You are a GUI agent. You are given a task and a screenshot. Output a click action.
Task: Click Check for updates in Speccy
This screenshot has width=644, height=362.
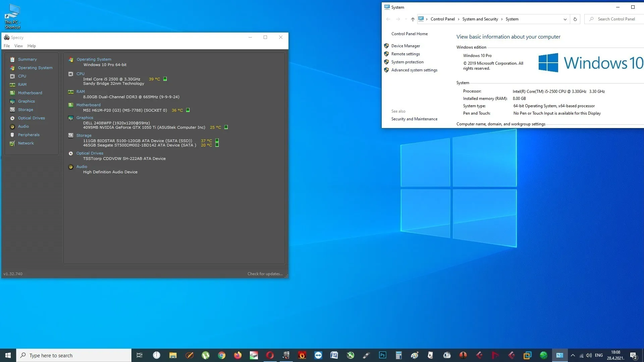point(265,274)
